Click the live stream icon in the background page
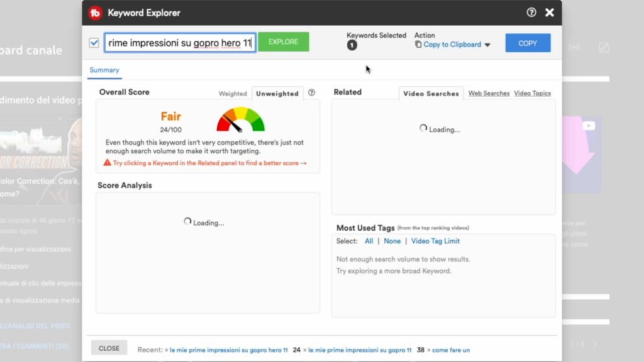644x362 pixels. (574, 47)
